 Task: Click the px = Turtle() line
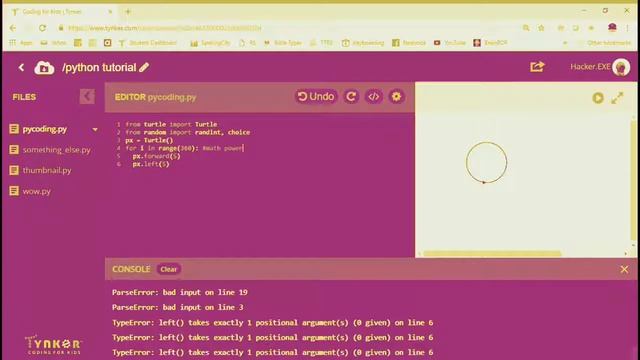point(149,140)
